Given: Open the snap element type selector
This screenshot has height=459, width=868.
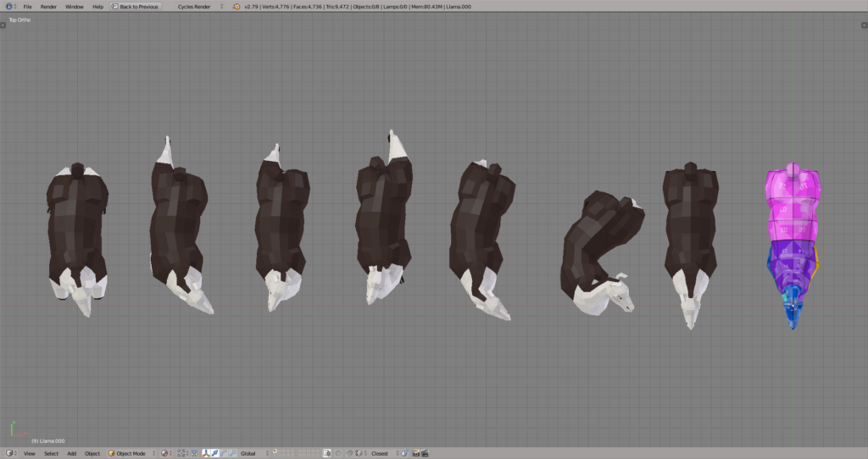Looking at the screenshot, I should click(361, 453).
